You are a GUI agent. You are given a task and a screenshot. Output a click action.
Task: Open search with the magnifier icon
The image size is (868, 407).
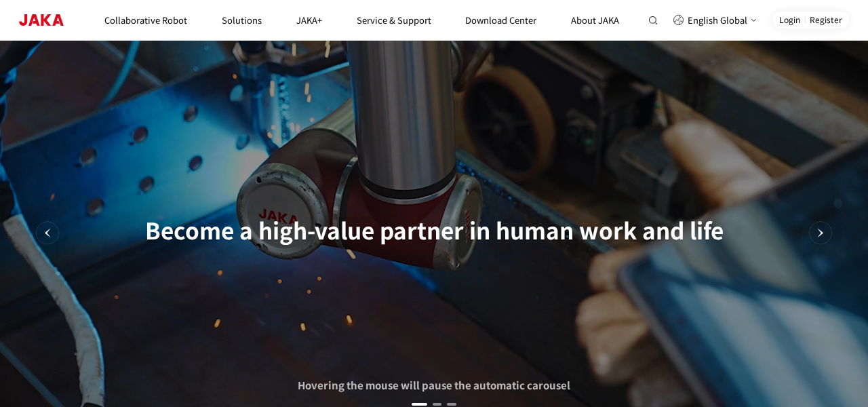(x=653, y=20)
